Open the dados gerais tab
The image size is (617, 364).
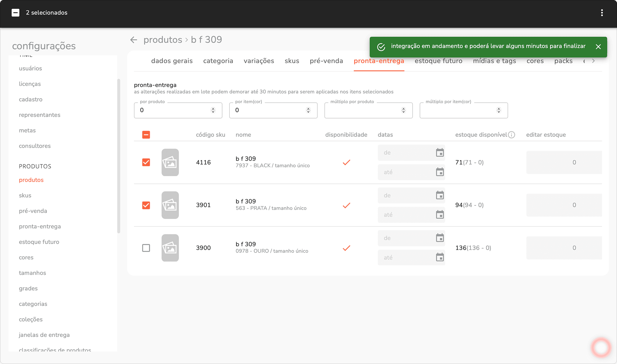[x=172, y=61]
